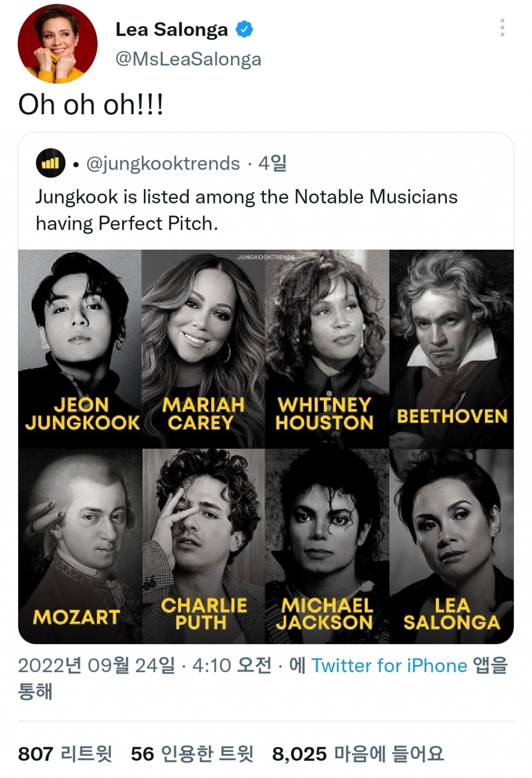Click the Lea Salonga display name
This screenshot has width=532, height=778.
click(171, 30)
